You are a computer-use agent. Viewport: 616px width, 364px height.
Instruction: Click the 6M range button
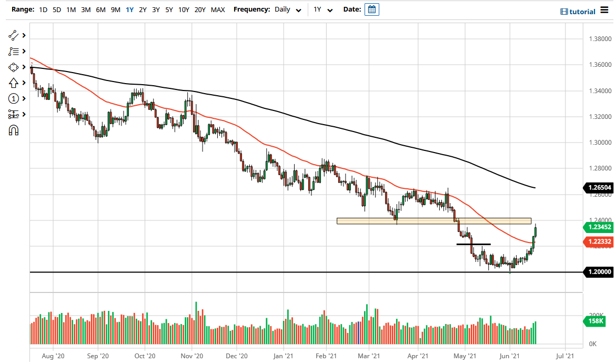(x=100, y=9)
